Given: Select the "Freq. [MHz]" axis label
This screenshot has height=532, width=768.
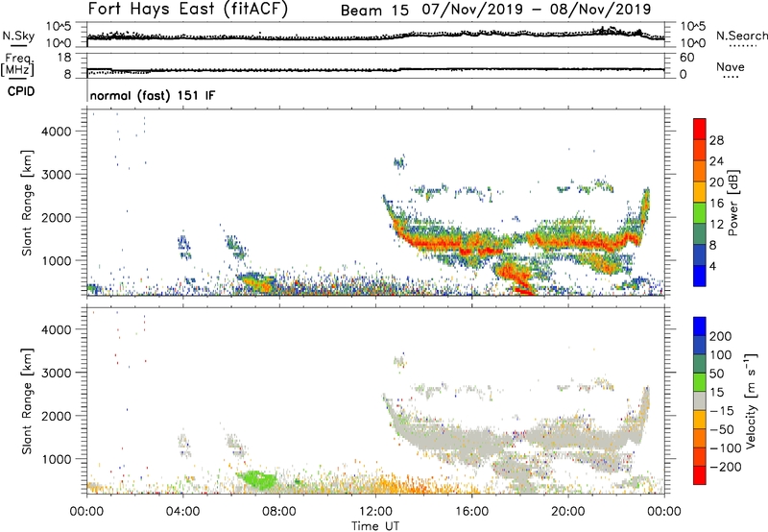Looking at the screenshot, I should coord(17,64).
